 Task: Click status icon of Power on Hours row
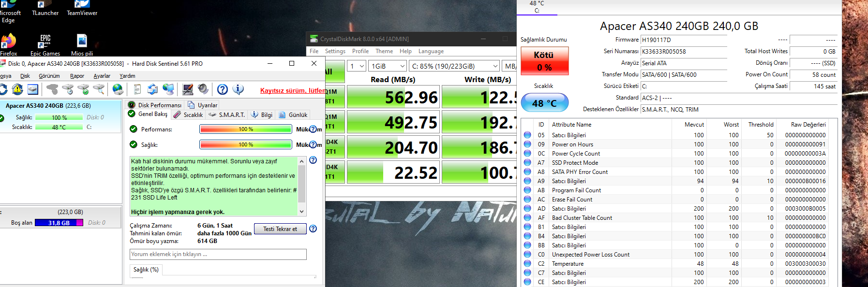point(527,144)
